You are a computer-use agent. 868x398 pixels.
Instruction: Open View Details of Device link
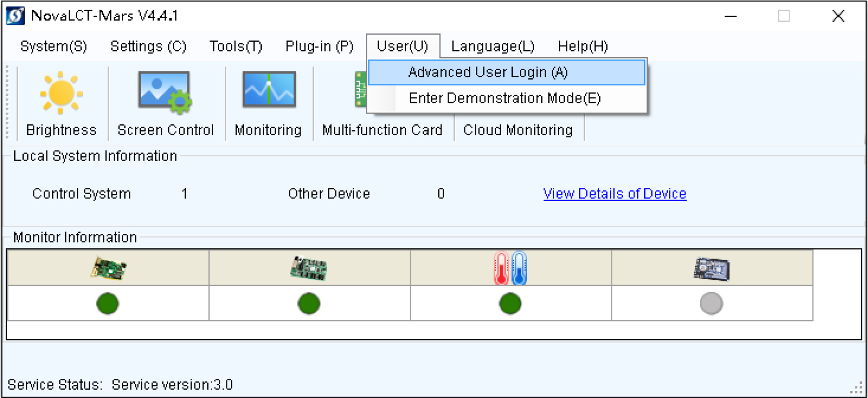coord(614,193)
